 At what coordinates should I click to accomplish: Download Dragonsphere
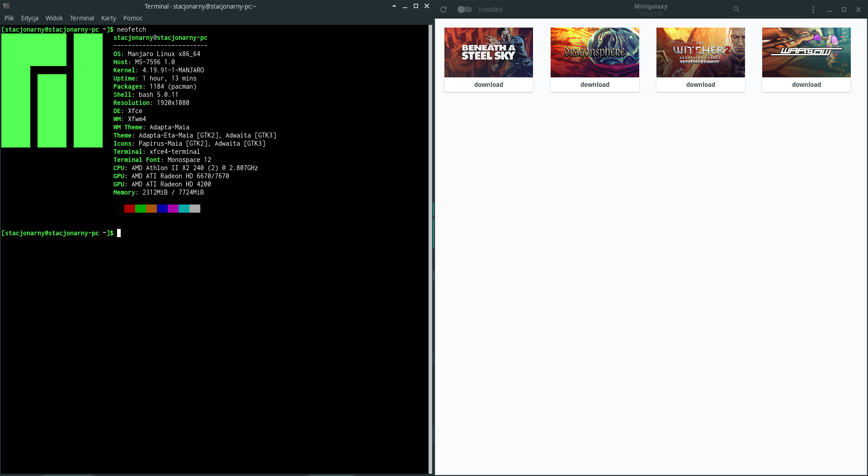[594, 85]
